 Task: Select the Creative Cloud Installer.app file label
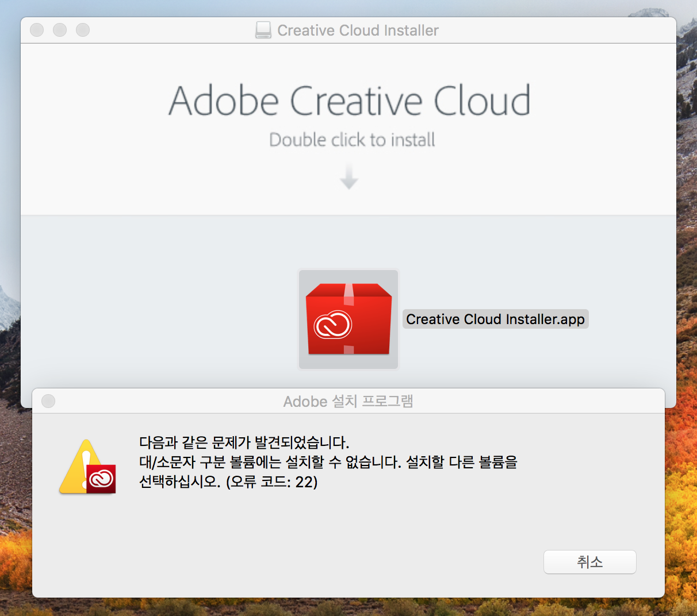point(495,319)
